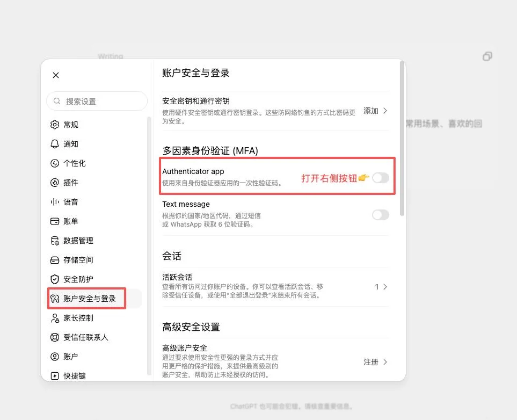Image resolution: width=517 pixels, height=420 pixels.
Task: Click the 账户安全与登录 key icon
Action: tap(55, 299)
